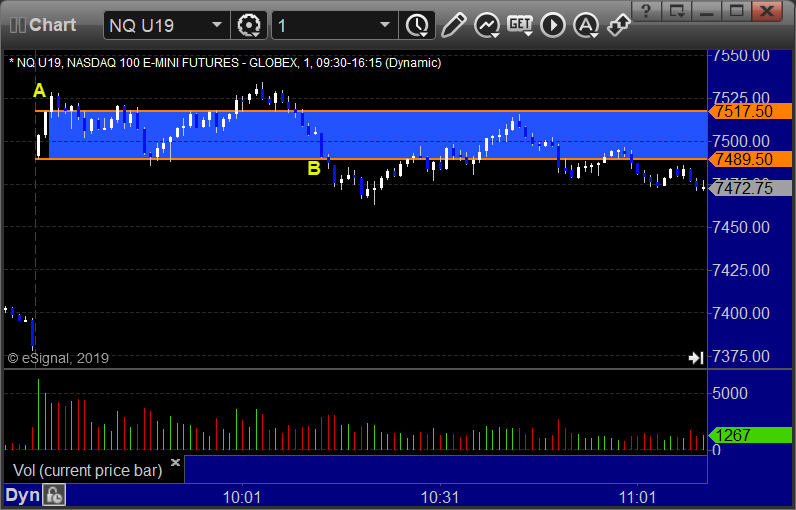Close the chart window with red X
The image size is (796, 510).
767,11
